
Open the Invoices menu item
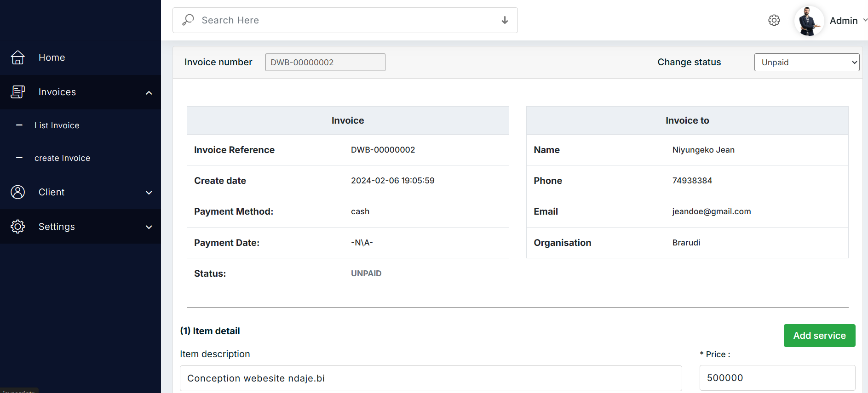point(80,92)
